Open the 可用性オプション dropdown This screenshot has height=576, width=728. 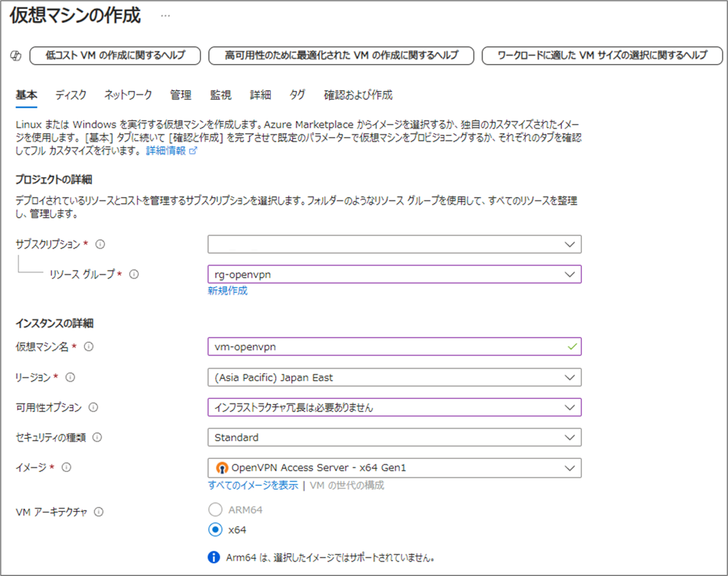click(x=394, y=408)
